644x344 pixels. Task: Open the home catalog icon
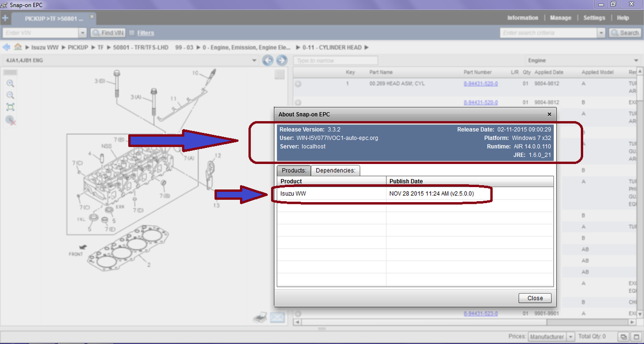point(18,47)
